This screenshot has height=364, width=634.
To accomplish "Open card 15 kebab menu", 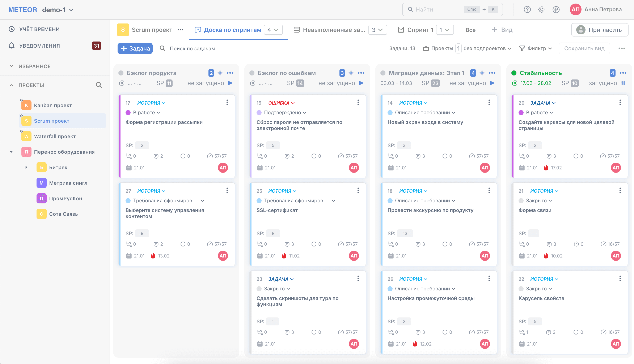I will point(358,103).
